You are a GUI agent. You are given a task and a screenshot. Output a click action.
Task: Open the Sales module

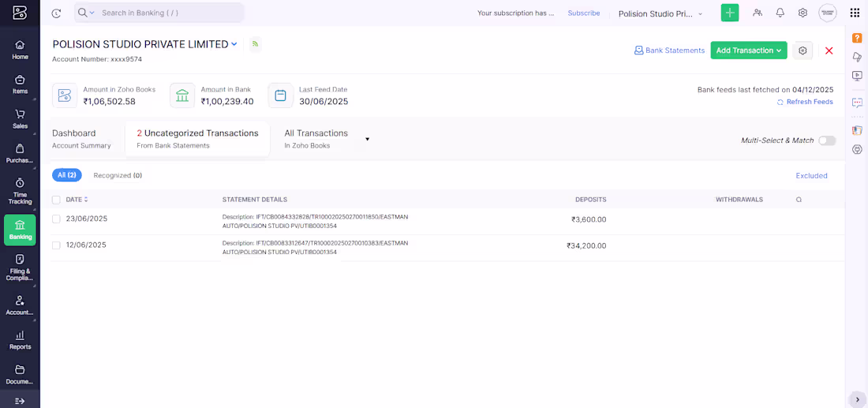point(20,119)
